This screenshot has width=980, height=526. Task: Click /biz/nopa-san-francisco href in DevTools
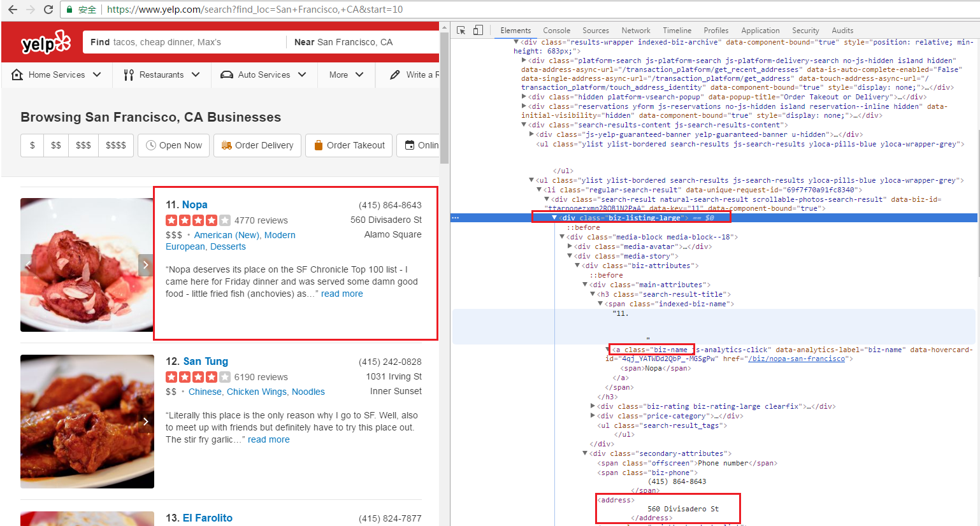[x=796, y=359]
